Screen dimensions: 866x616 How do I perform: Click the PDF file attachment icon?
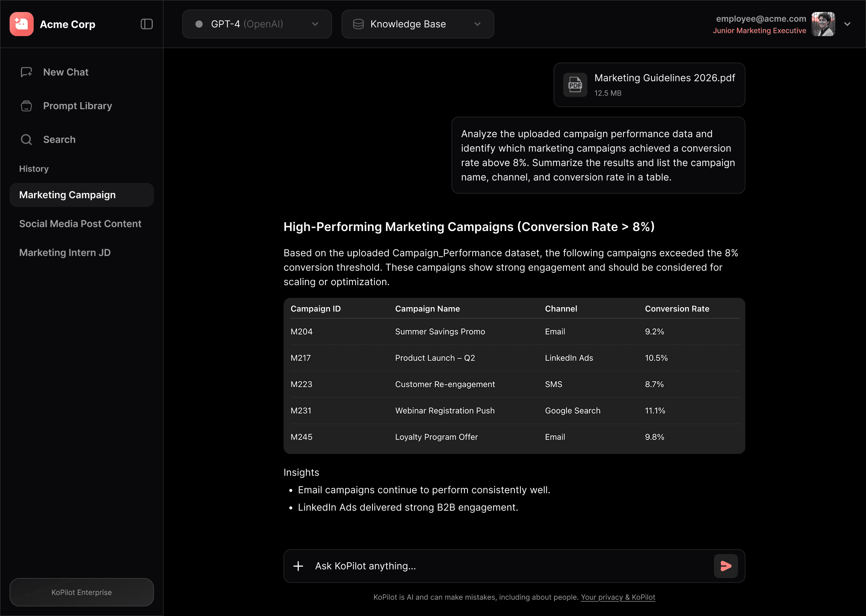(575, 85)
